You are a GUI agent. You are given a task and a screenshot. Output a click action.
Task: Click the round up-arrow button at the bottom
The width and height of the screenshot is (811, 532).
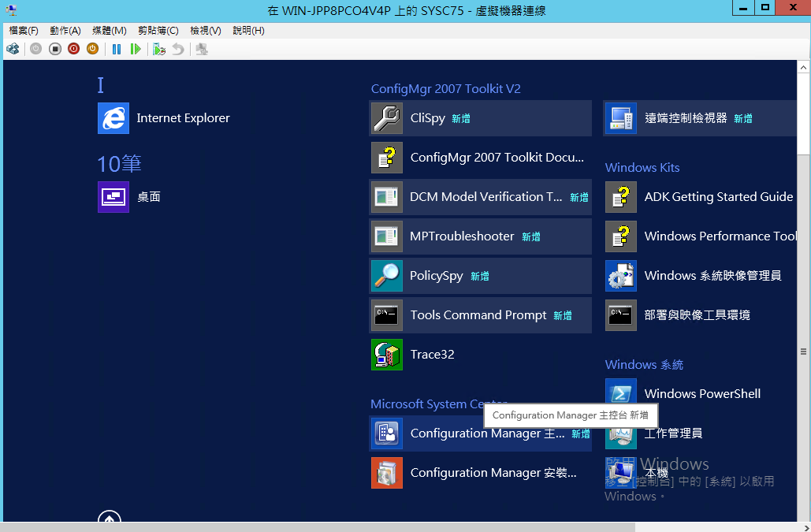[x=109, y=518]
